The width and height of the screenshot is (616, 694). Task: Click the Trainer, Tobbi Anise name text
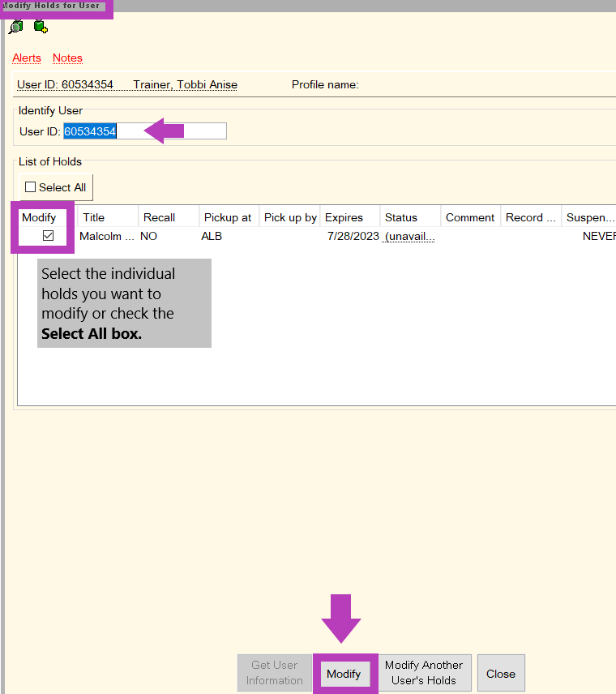[185, 84]
